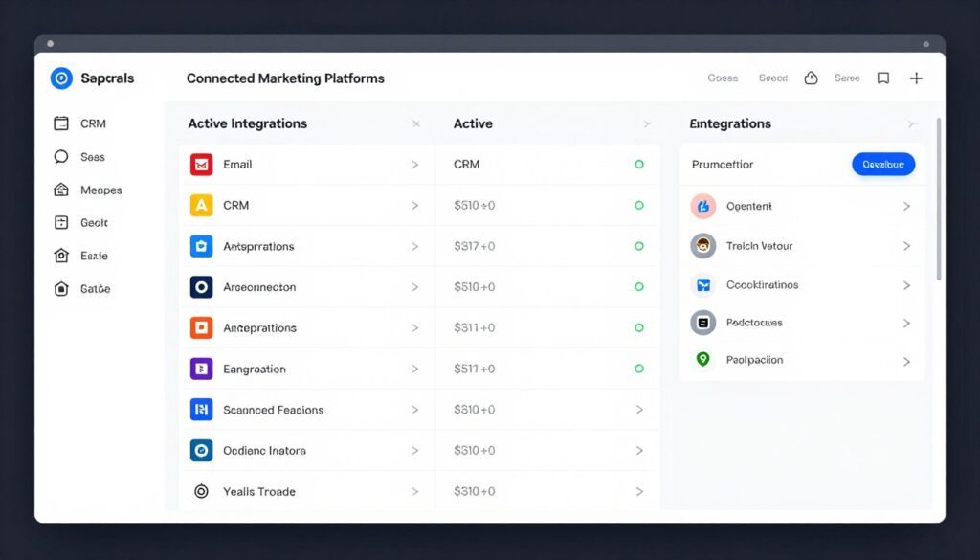The height and width of the screenshot is (560, 980).
Task: Open the Sapcrals logo icon
Action: click(x=61, y=78)
